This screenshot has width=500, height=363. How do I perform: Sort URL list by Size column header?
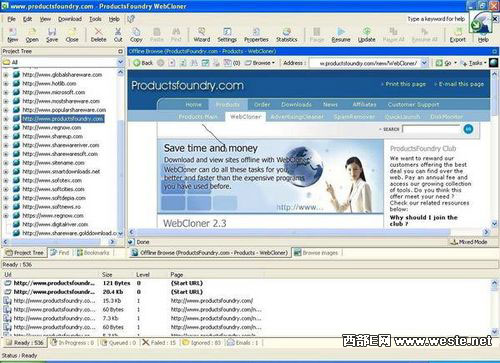[107, 275]
